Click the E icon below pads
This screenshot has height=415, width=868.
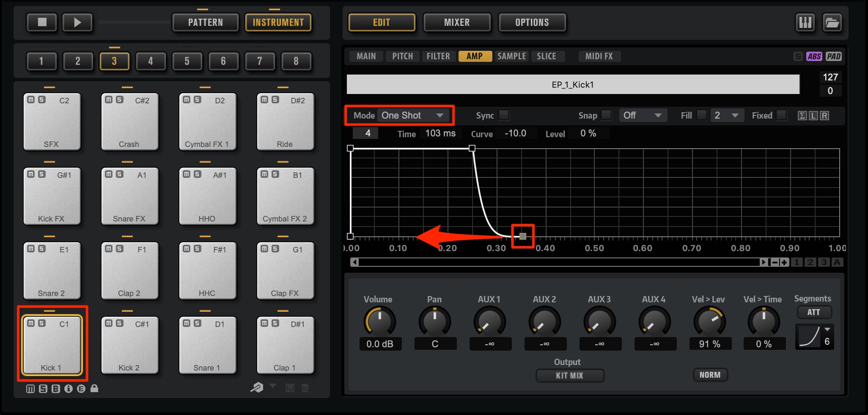click(81, 389)
